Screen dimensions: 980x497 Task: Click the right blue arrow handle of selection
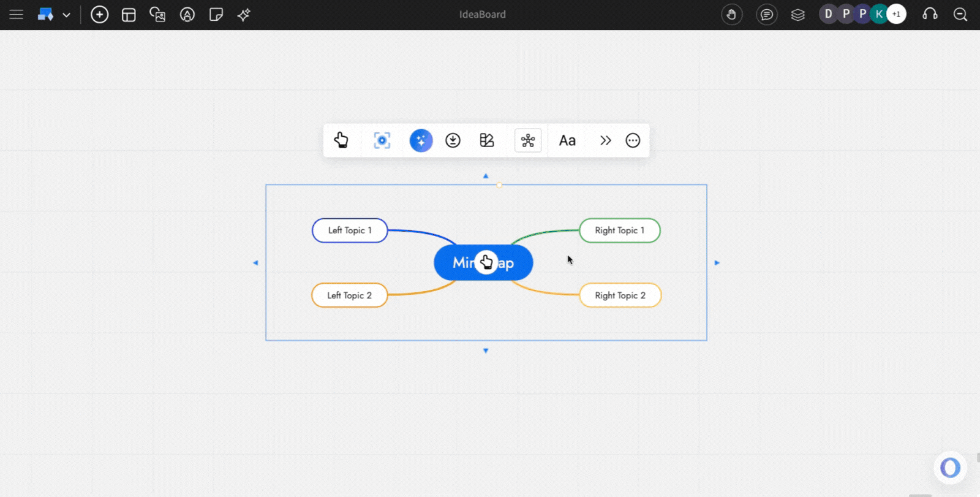point(717,263)
